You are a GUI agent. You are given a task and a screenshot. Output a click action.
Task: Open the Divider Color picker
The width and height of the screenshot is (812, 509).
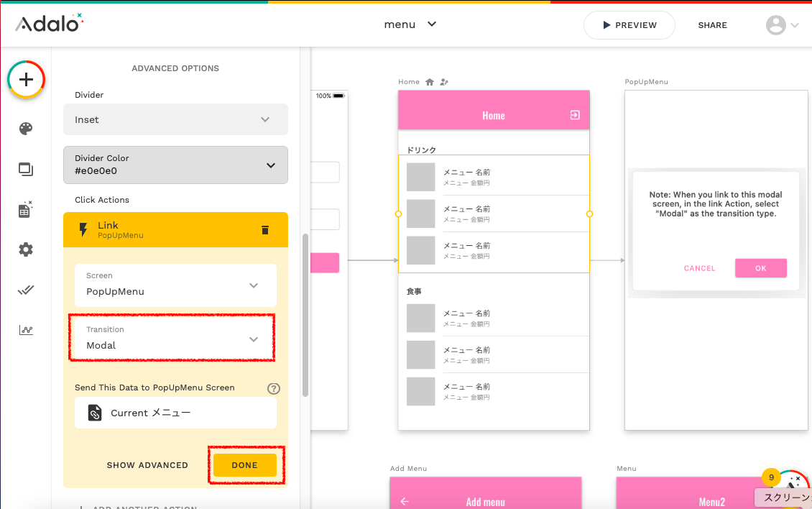point(175,165)
